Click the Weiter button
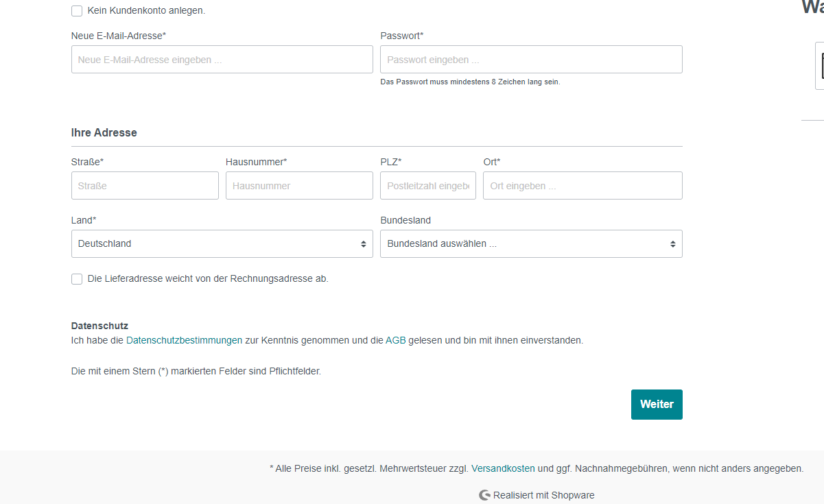 point(656,405)
